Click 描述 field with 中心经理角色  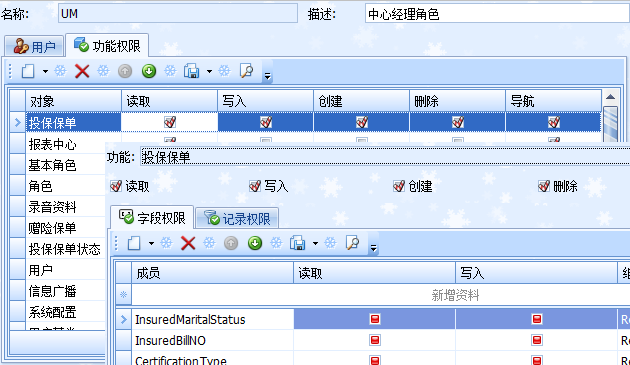(497, 13)
